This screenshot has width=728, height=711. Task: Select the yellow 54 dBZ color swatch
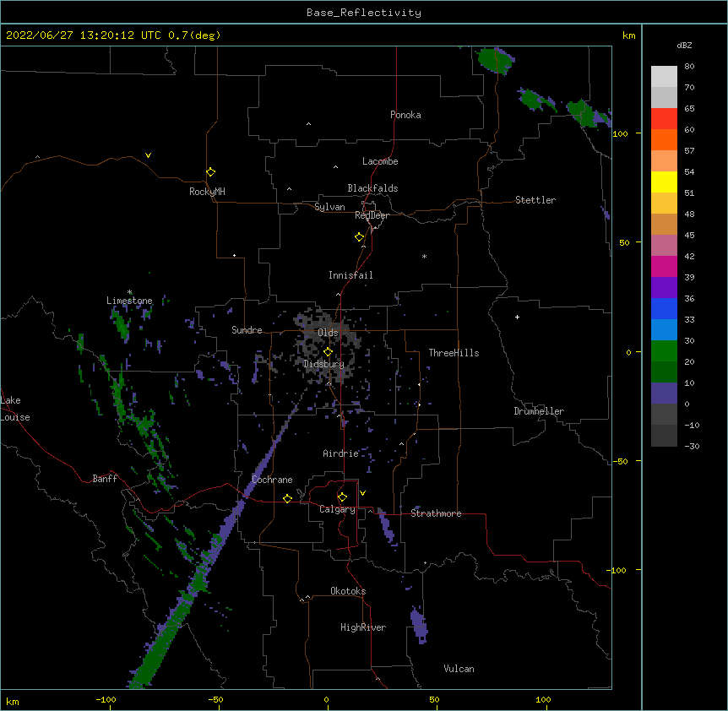pos(664,182)
